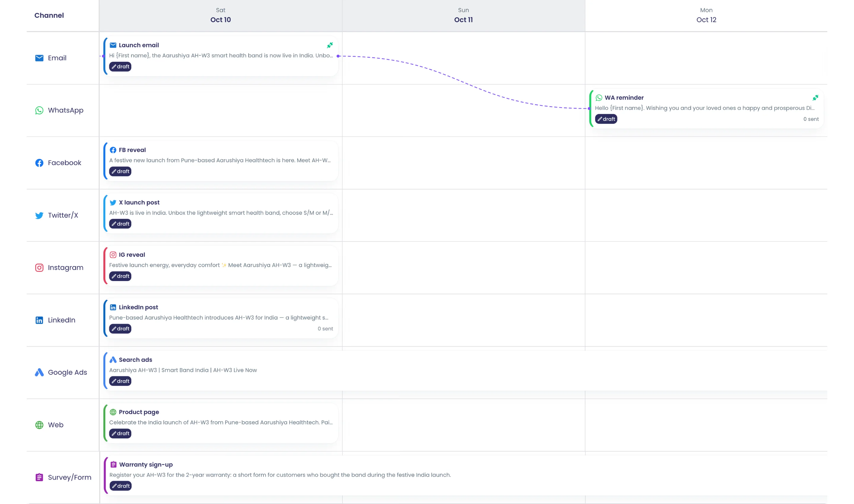Open the X launch post card title
854x504 pixels.
(139, 202)
